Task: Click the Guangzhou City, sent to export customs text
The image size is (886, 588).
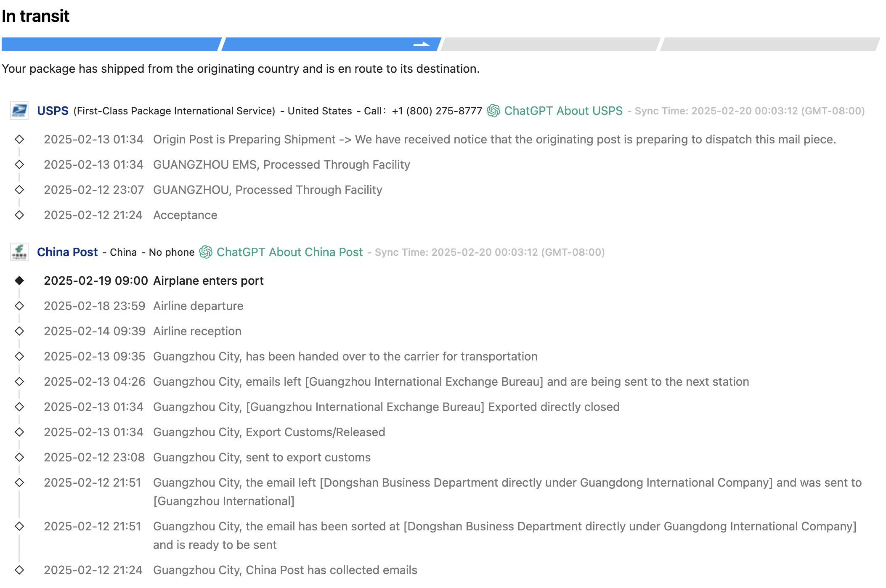Action: click(x=262, y=457)
